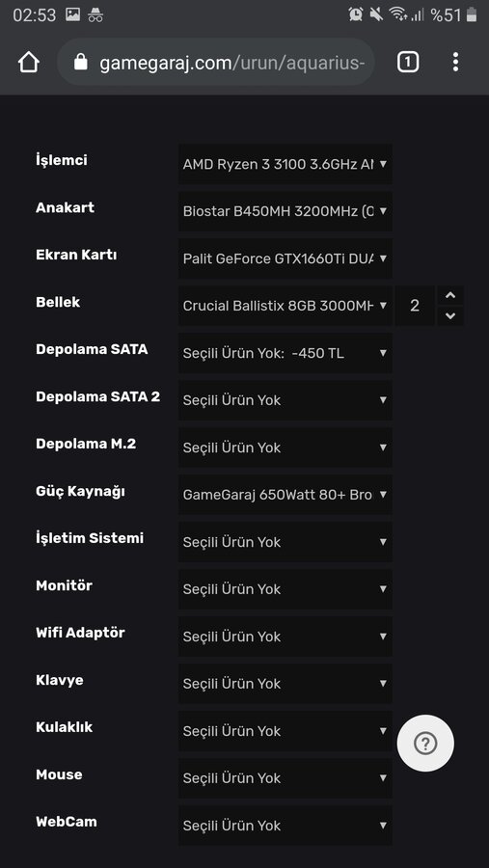Tap the incognito icon in status bar
Screen dimensions: 489x868
click(x=95, y=14)
